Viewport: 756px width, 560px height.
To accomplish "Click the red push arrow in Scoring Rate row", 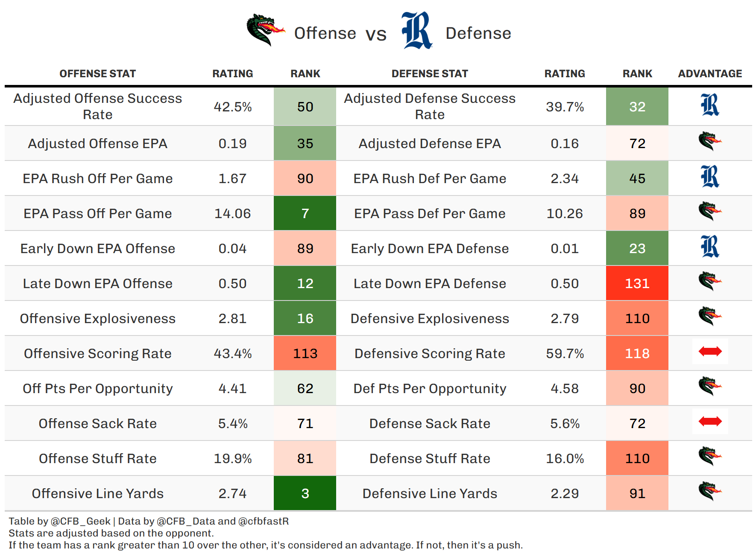I will coord(710,352).
